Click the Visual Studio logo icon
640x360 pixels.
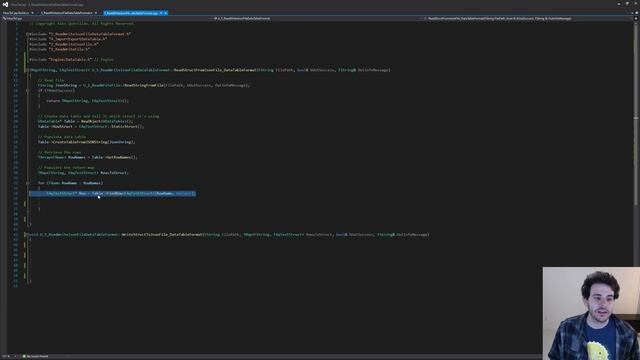5,4
